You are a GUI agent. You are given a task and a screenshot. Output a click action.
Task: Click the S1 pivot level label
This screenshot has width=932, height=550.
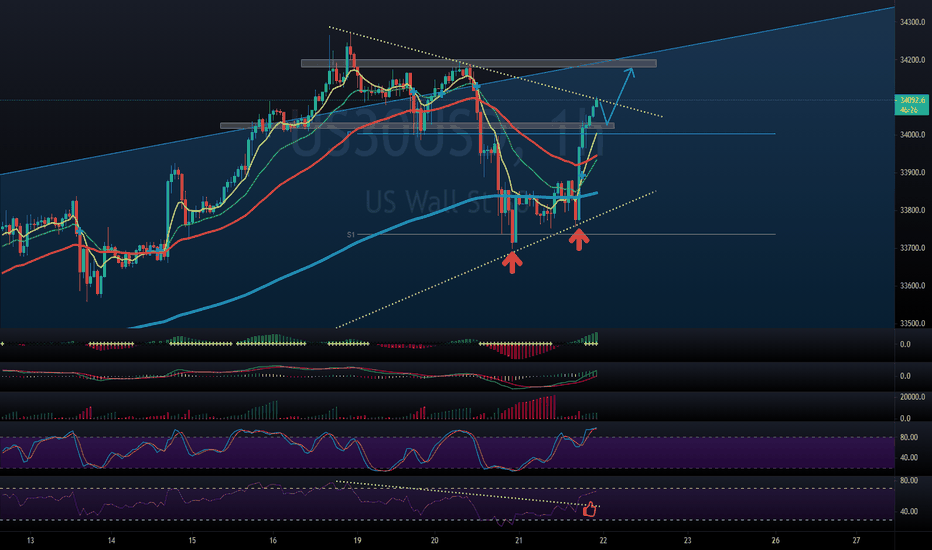(351, 235)
